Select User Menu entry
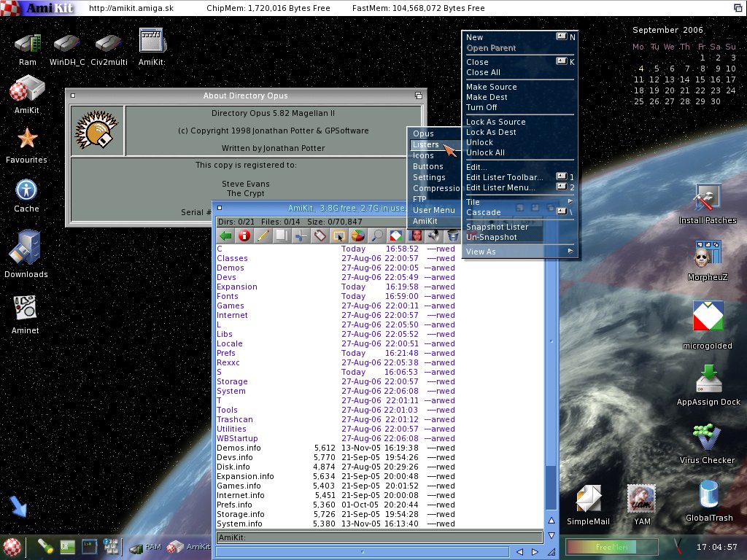This screenshot has width=747, height=560. point(433,210)
